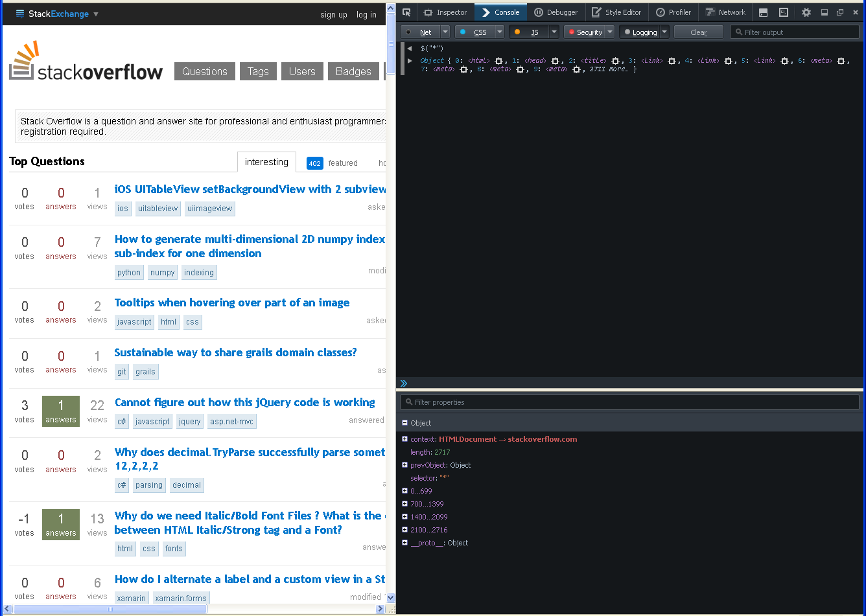Toggle the JS filter button
The height and width of the screenshot is (616, 866).
click(x=529, y=32)
